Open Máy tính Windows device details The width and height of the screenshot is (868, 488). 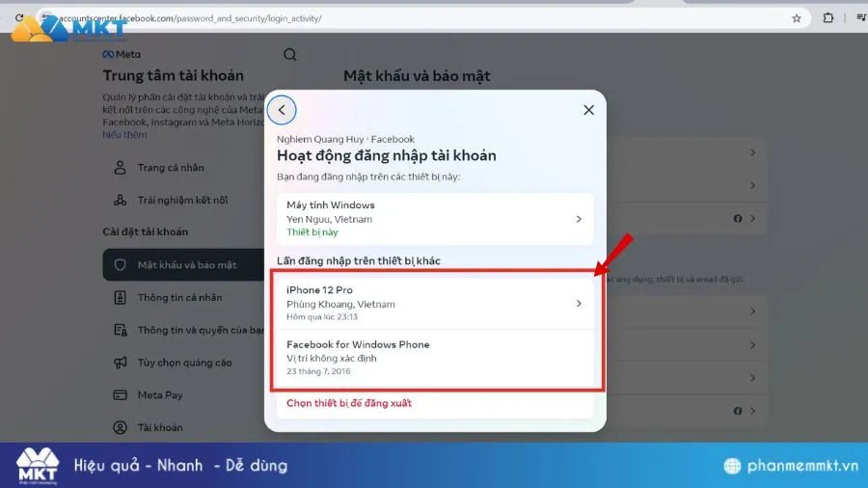coord(435,219)
